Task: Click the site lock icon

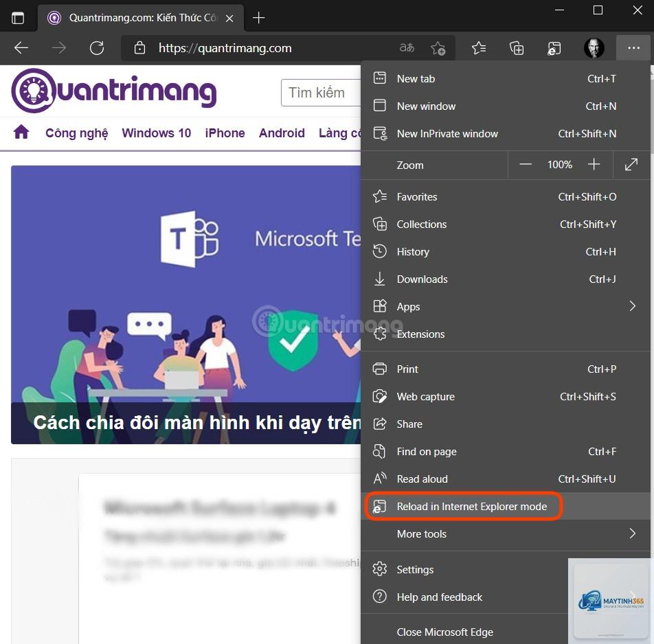Action: coord(139,48)
